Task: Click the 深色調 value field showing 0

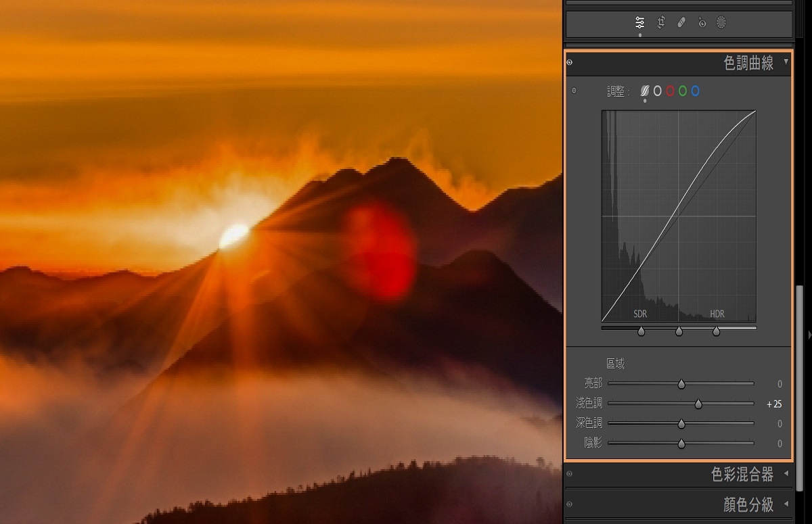Action: pos(779,424)
